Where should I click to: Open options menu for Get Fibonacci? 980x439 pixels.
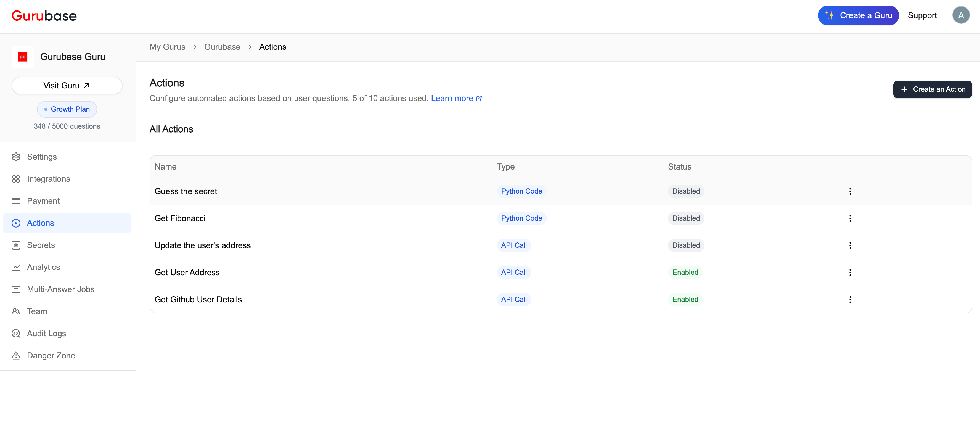coord(850,218)
